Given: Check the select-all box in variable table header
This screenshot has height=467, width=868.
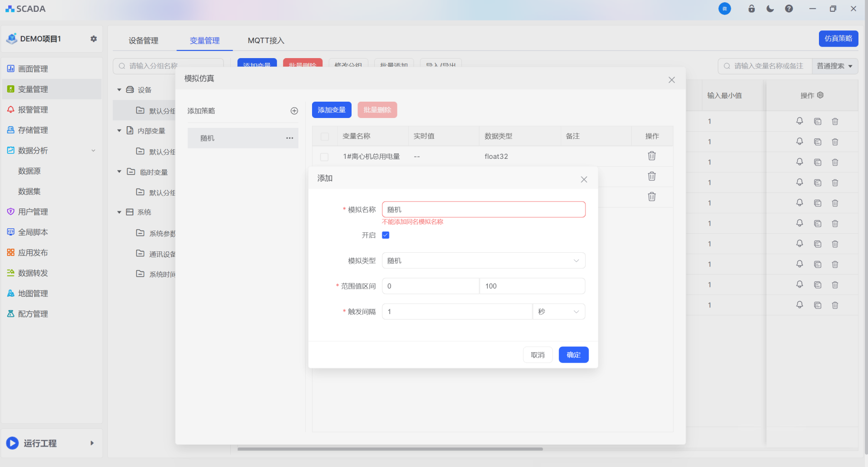Looking at the screenshot, I should [x=325, y=137].
